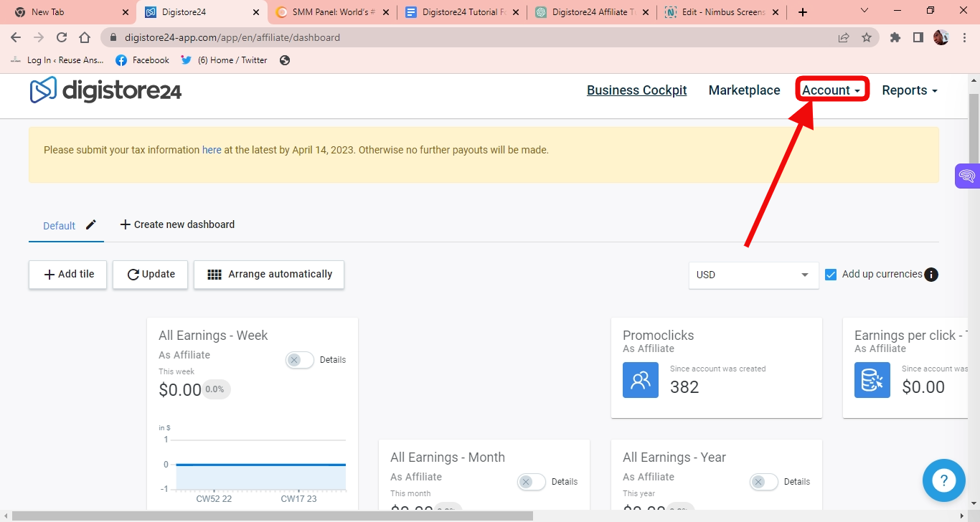The image size is (980, 522).
Task: Click Create new dashboard
Action: click(177, 224)
